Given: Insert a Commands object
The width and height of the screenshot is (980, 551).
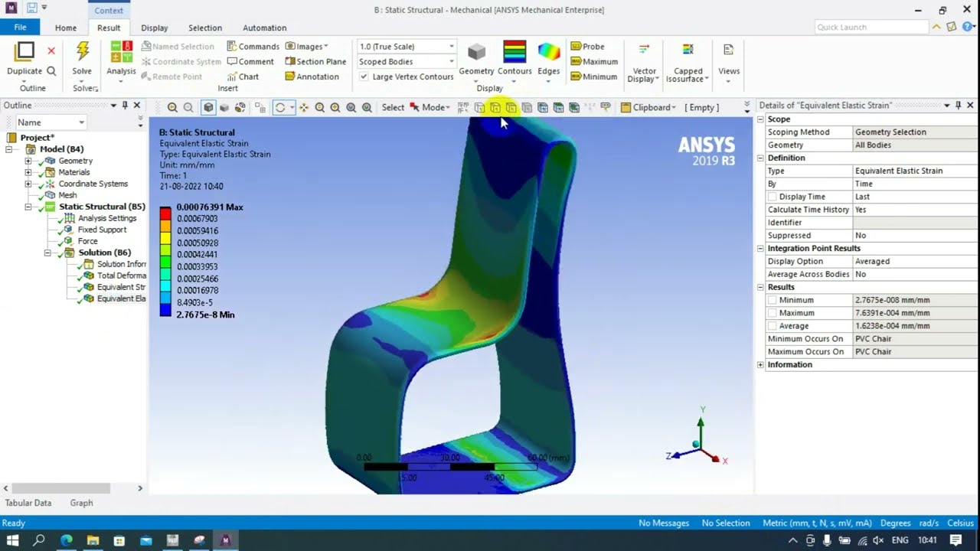Looking at the screenshot, I should click(253, 47).
